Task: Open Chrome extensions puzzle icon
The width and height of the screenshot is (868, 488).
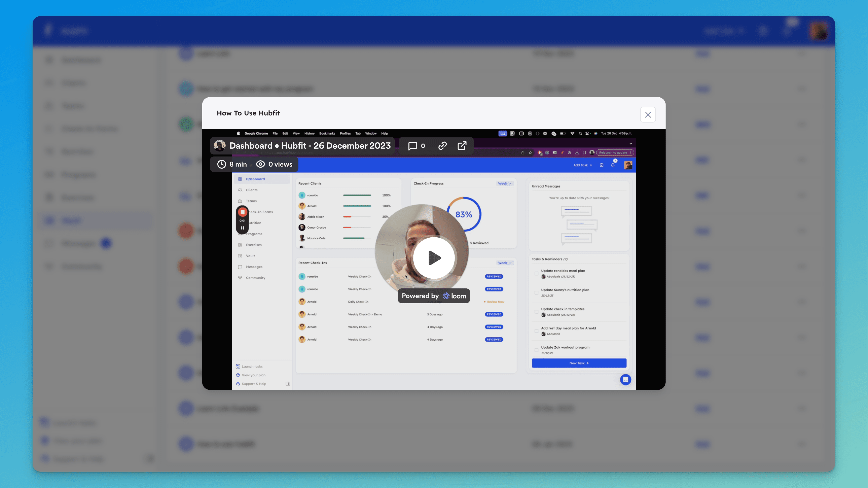Action: (x=570, y=153)
